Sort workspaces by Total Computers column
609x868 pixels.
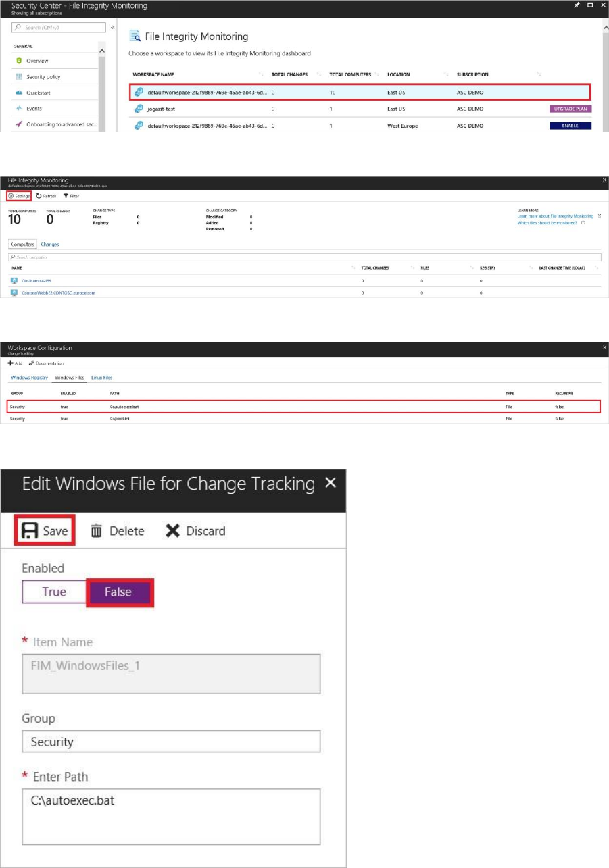coord(349,74)
